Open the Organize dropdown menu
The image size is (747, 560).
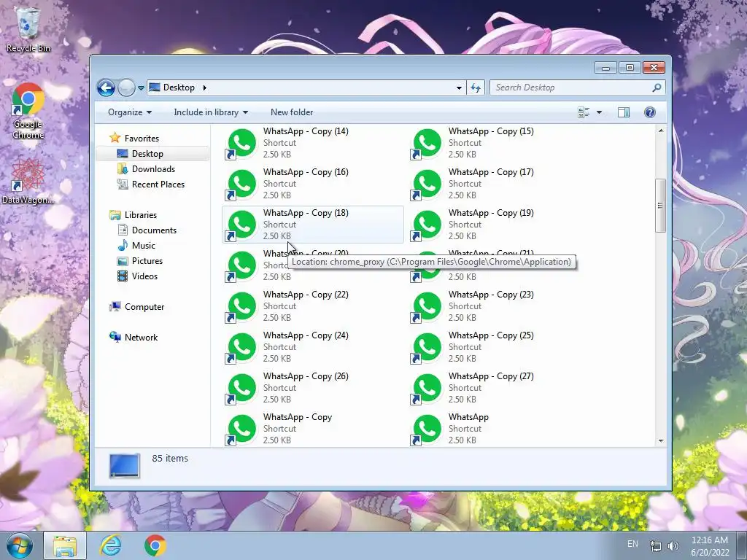click(x=130, y=112)
